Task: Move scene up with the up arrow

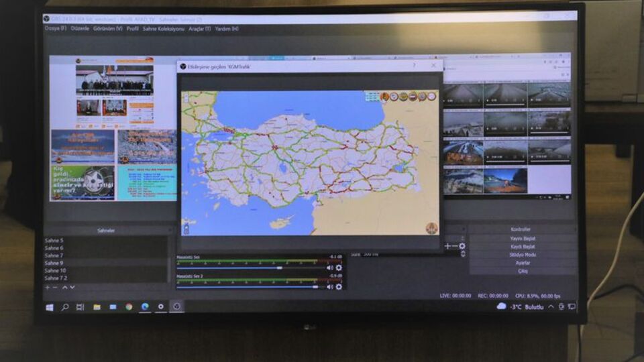Action: pyautogui.click(x=65, y=288)
